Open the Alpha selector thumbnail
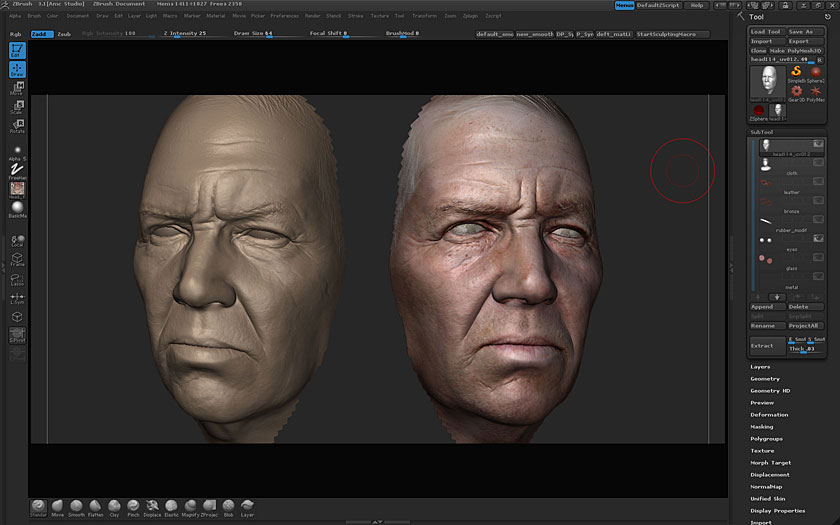 pos(17,153)
